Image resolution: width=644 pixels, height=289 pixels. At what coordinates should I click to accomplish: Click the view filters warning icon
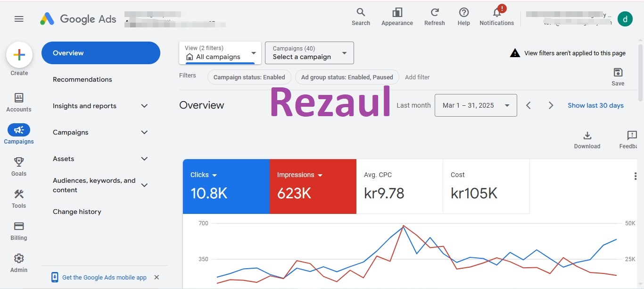515,53
